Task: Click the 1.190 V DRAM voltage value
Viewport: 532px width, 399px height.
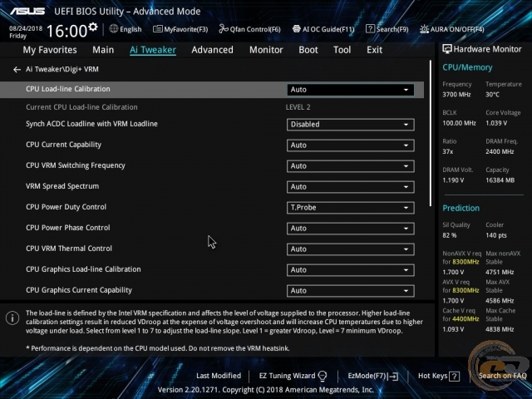Action: [453, 180]
